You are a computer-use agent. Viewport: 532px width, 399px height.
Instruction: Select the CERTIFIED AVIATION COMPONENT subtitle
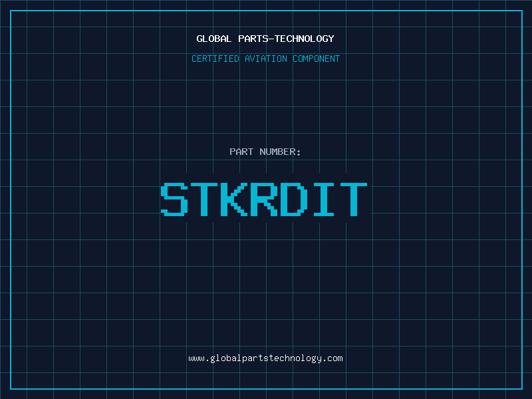pyautogui.click(x=265, y=59)
